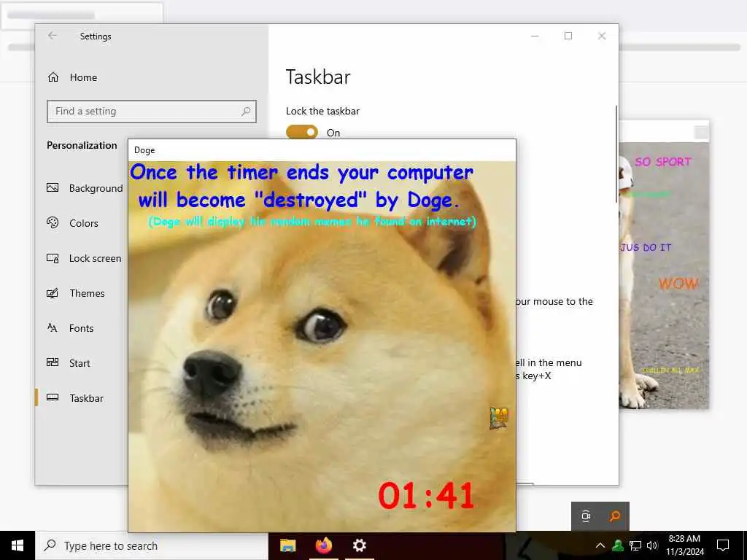Click the back arrow in Settings
The width and height of the screenshot is (747, 560).
pos(53,36)
